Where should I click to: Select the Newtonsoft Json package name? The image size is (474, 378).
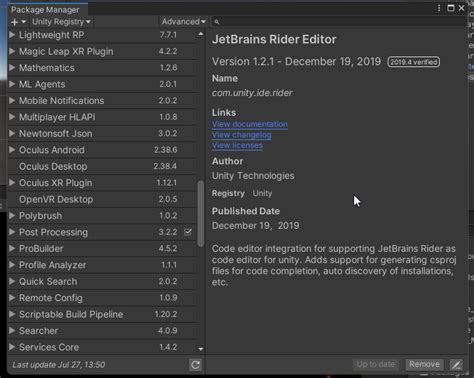click(x=56, y=134)
